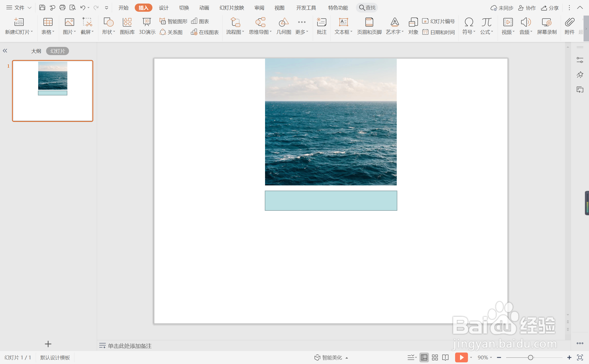Toggle the 幻灯片 thumbnails pane tab

click(58, 51)
